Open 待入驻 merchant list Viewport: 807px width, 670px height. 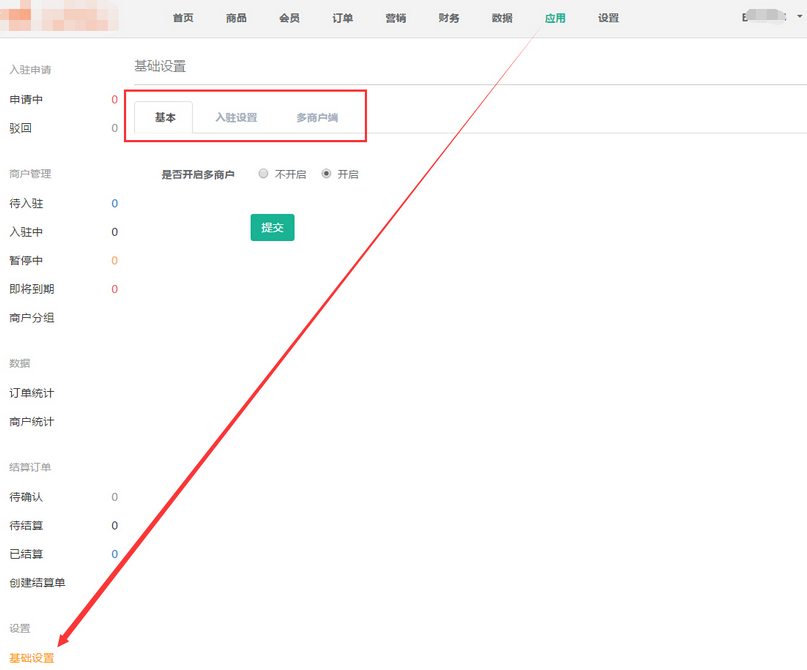26,204
